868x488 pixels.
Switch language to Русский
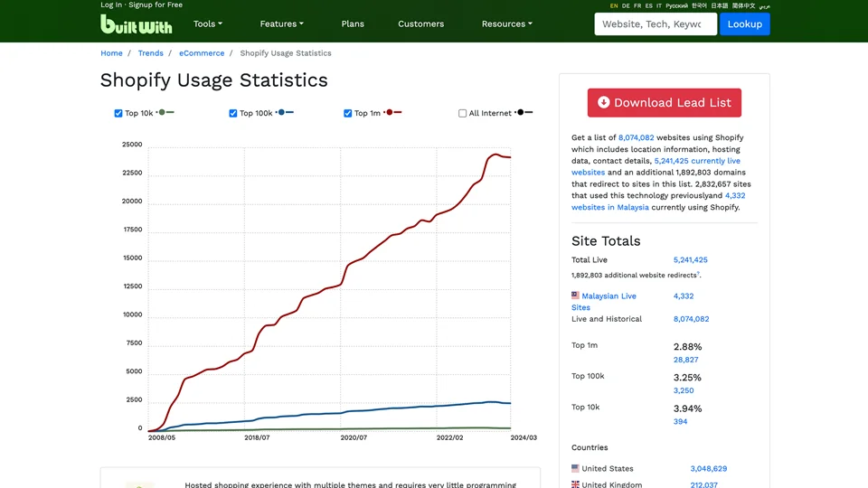point(676,5)
